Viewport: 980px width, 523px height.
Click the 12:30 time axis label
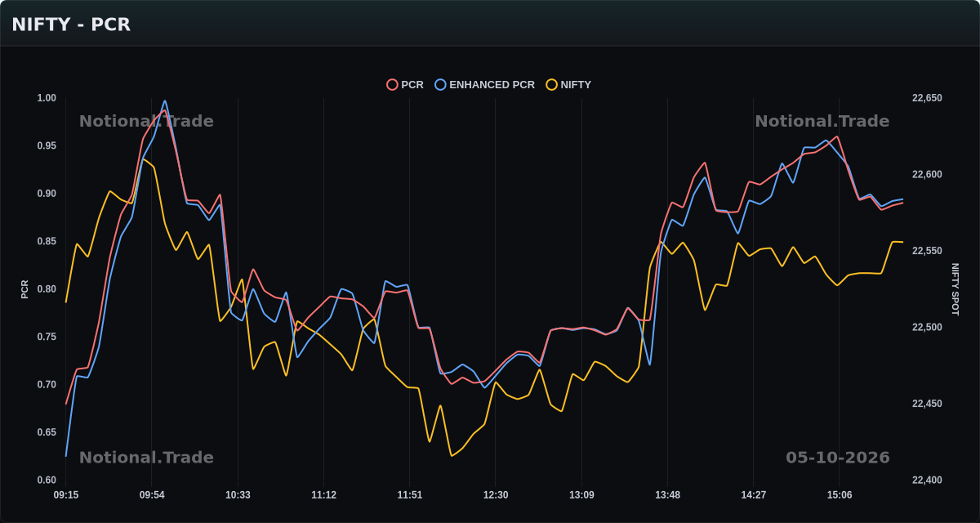496,495
